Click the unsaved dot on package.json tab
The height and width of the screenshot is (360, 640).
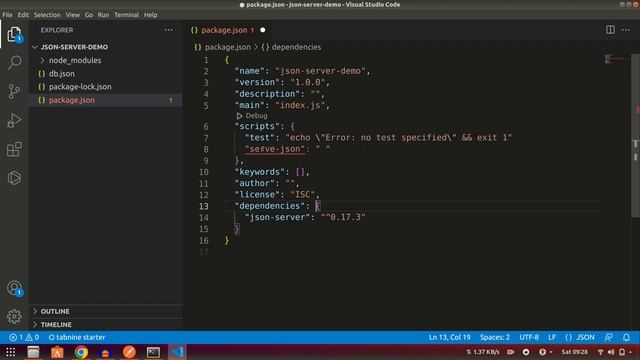(262, 30)
